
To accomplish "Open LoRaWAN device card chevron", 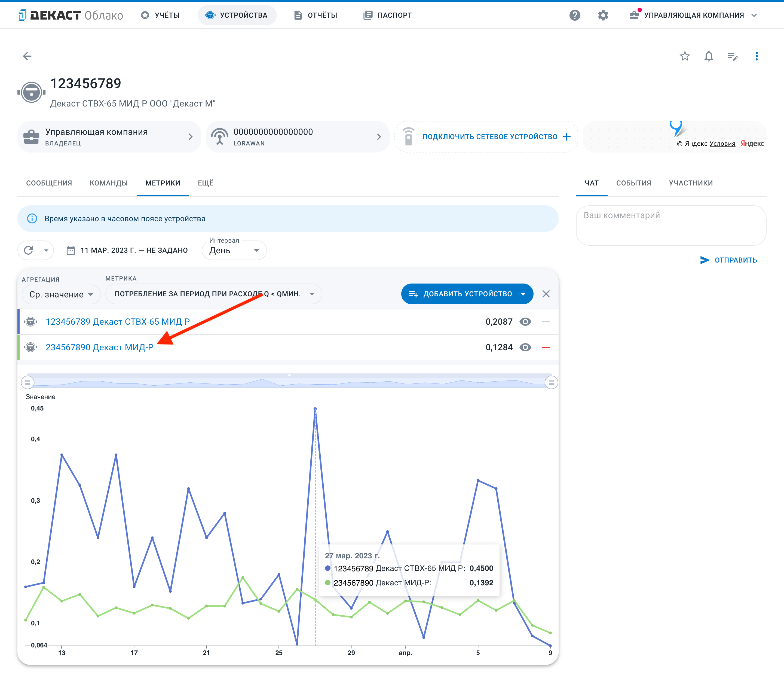I will point(379,137).
